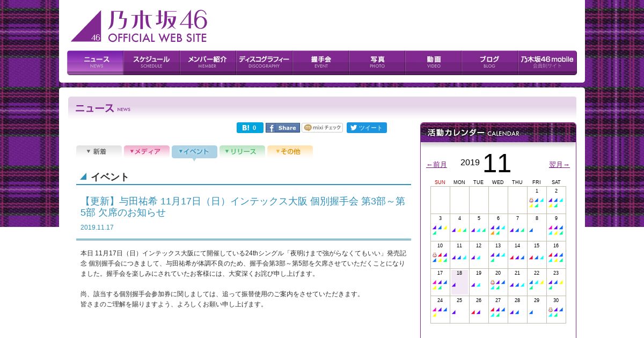The width and height of the screenshot is (644, 338).
Task: Click event icons under November 24
Action: click(x=440, y=312)
